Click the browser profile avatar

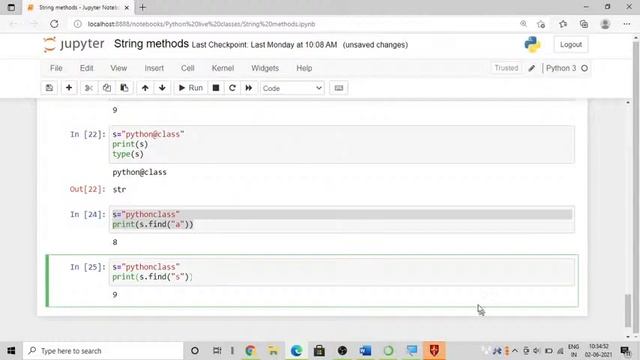(x=605, y=24)
